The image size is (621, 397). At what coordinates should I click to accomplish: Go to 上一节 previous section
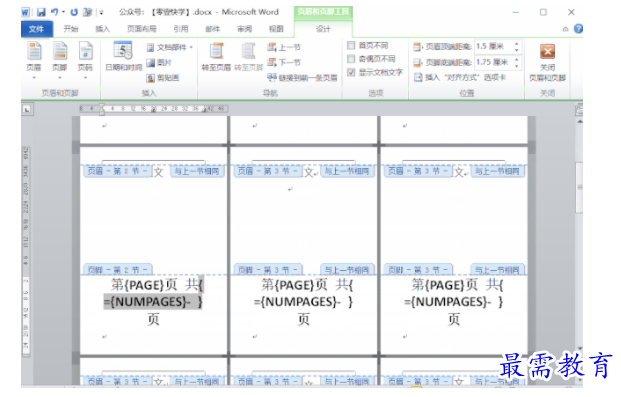click(284, 48)
